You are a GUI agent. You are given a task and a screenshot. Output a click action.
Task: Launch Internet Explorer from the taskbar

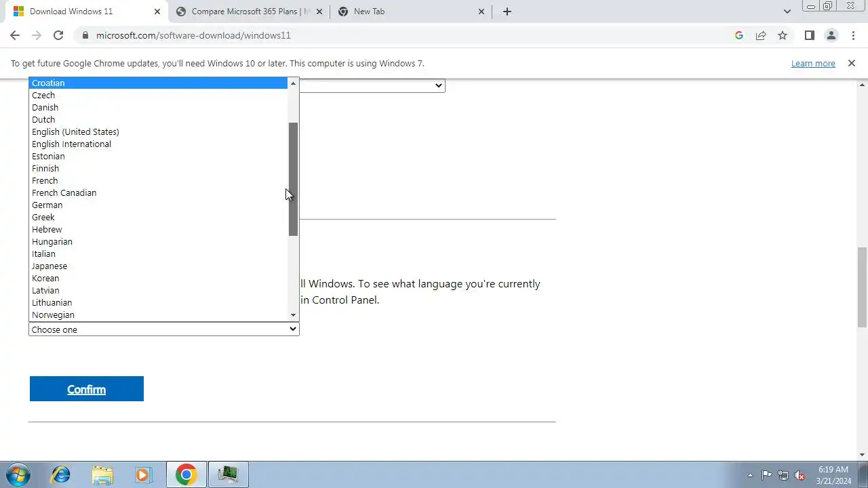coord(60,474)
